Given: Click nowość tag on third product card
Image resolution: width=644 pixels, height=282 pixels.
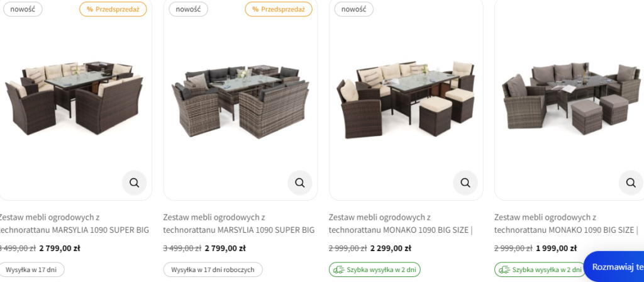Looking at the screenshot, I should [x=354, y=9].
